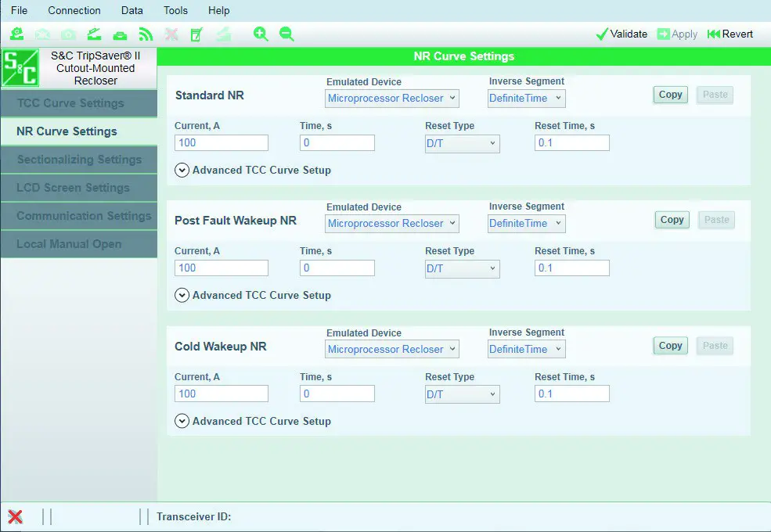Click the Transceiver ID label in status bar
Screen dimensions: 771x532
194,517
